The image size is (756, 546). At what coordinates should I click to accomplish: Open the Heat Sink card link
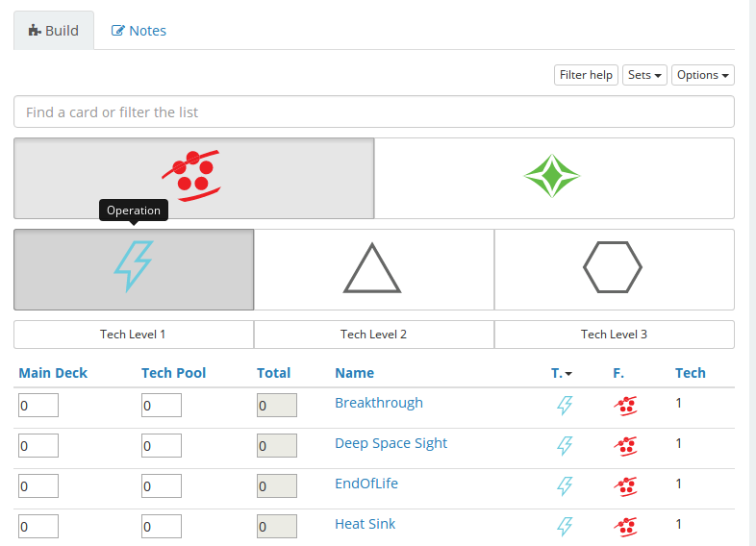tap(365, 524)
